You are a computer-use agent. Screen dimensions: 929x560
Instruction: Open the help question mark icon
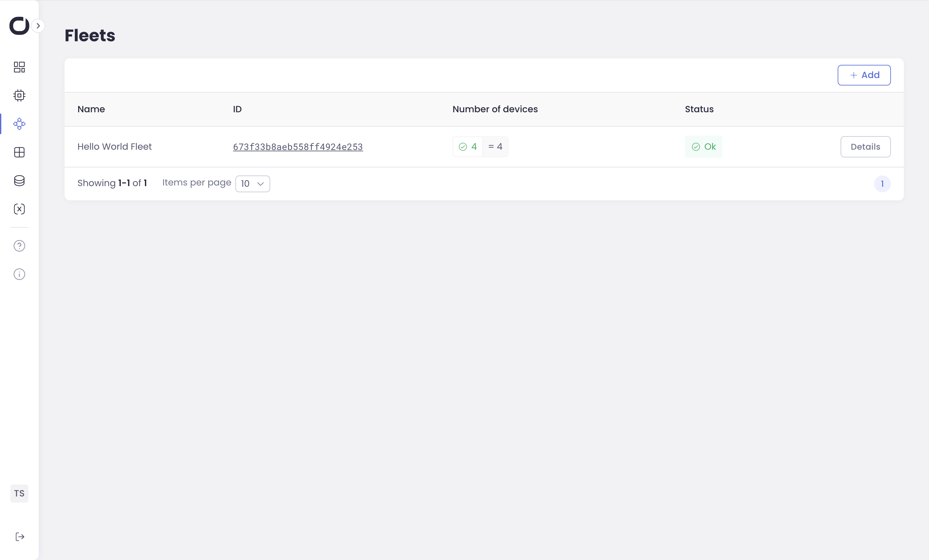19,246
